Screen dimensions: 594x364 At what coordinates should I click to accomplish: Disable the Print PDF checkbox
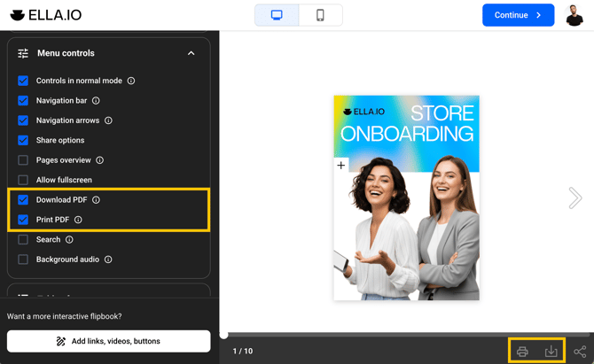(x=23, y=220)
